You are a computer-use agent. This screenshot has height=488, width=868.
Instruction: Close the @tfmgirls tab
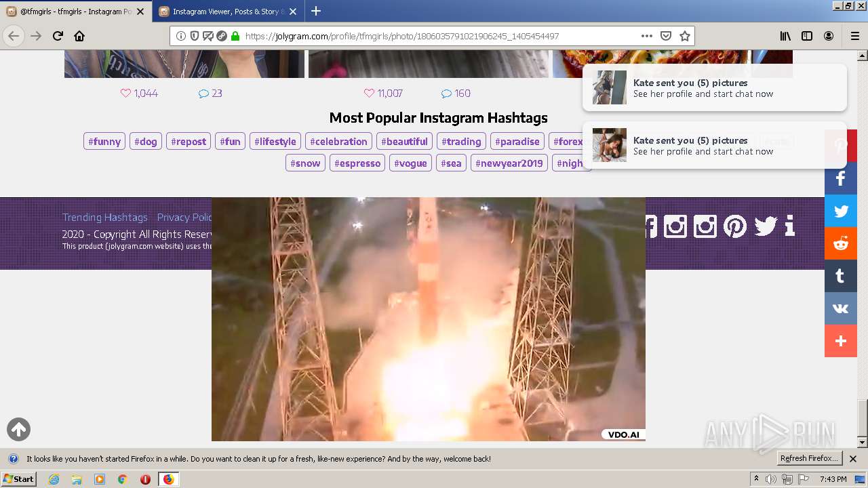(141, 12)
